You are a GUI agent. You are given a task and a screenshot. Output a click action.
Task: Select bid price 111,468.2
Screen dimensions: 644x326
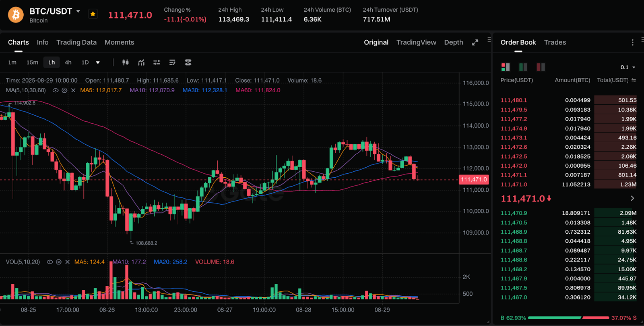(514, 269)
